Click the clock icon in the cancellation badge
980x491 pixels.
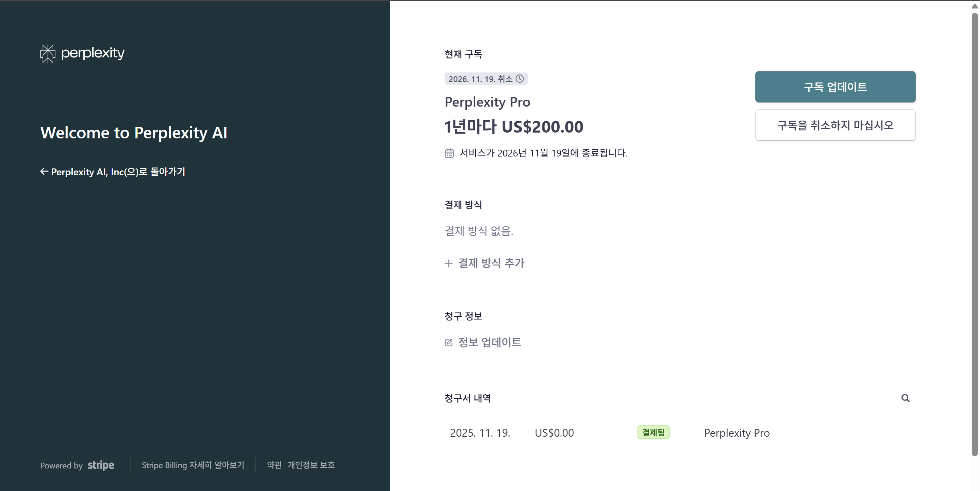(x=520, y=79)
